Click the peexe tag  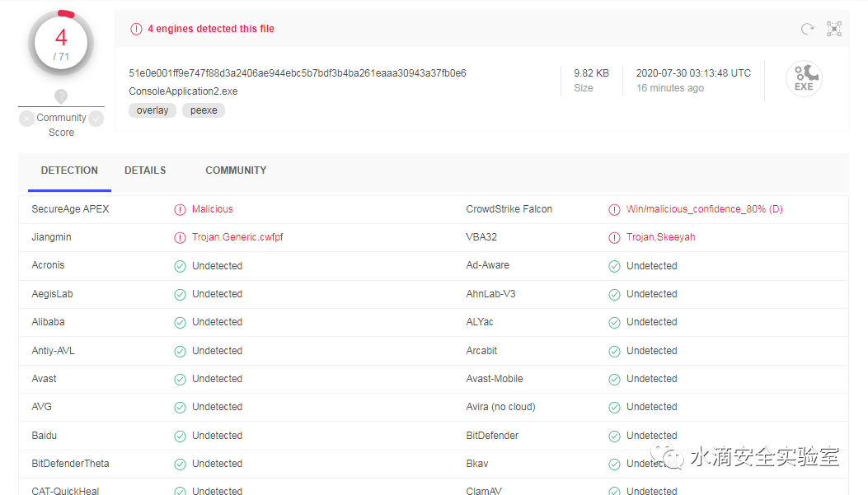(204, 110)
